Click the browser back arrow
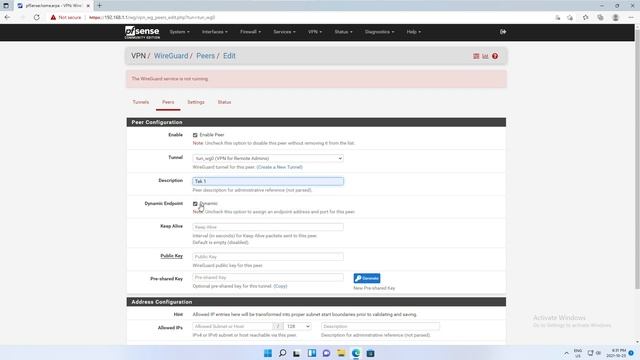This screenshot has width=640, height=360. [x=7, y=18]
